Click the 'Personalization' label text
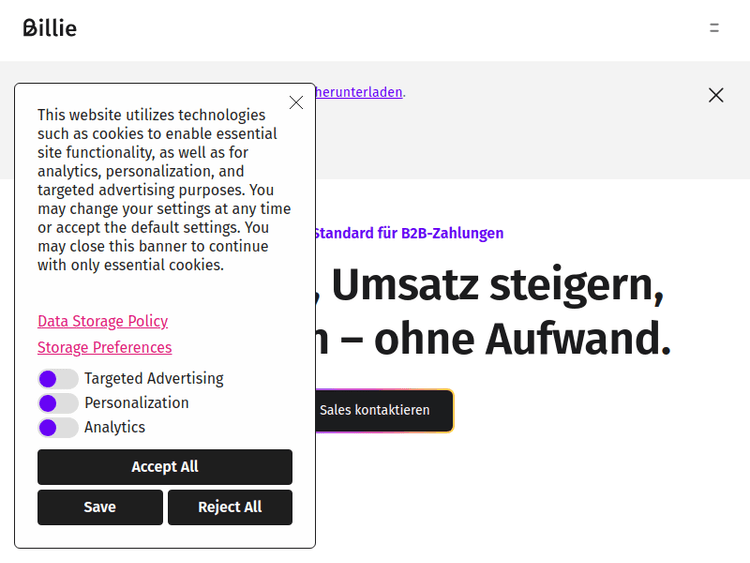Screen dimensions: 750x563 pyautogui.click(x=137, y=403)
